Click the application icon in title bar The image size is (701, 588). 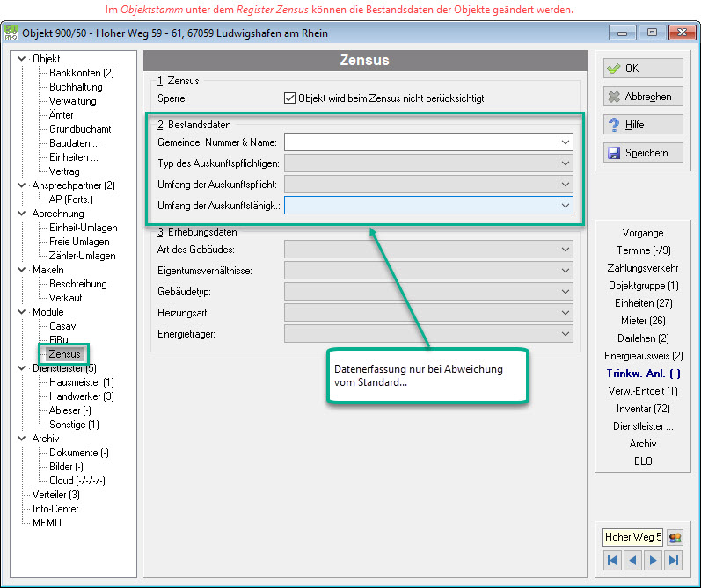11,33
